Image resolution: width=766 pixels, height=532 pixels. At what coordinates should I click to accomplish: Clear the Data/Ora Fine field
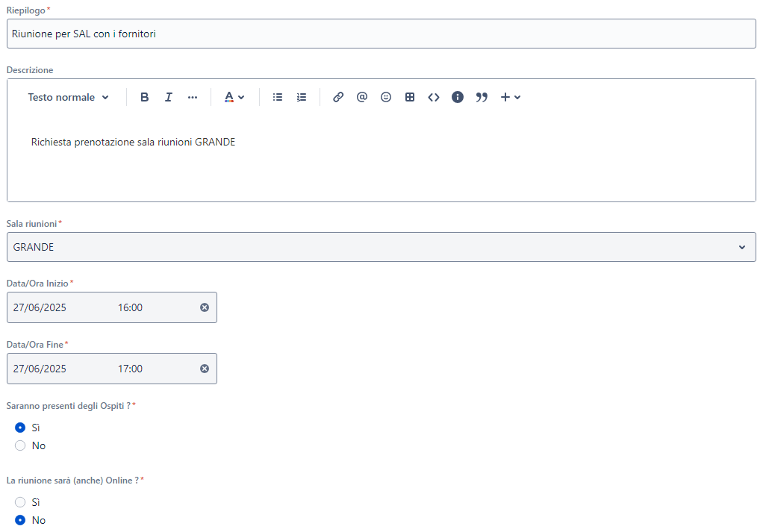pos(204,368)
